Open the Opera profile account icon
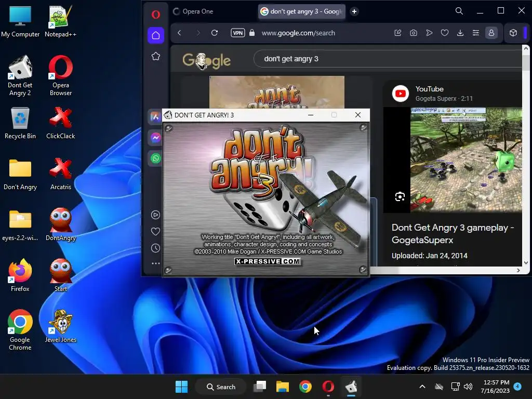This screenshot has width=532, height=399. click(x=491, y=33)
